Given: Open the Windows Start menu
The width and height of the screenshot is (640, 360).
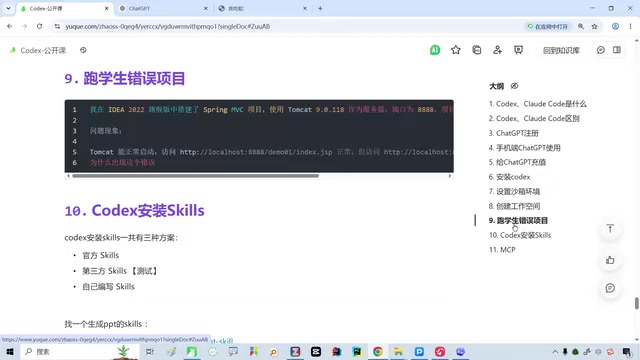Looking at the screenshot, I should coord(10,351).
